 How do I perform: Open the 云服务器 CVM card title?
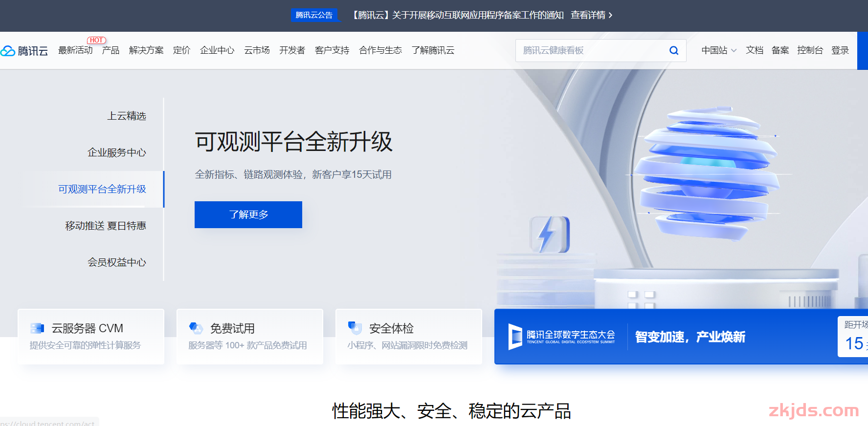tap(88, 328)
